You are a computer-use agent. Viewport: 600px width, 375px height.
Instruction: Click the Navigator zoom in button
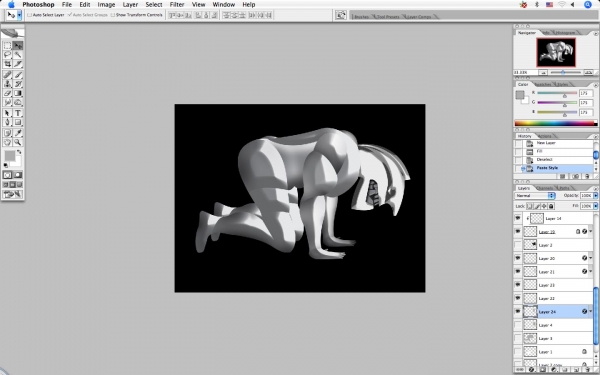588,72
